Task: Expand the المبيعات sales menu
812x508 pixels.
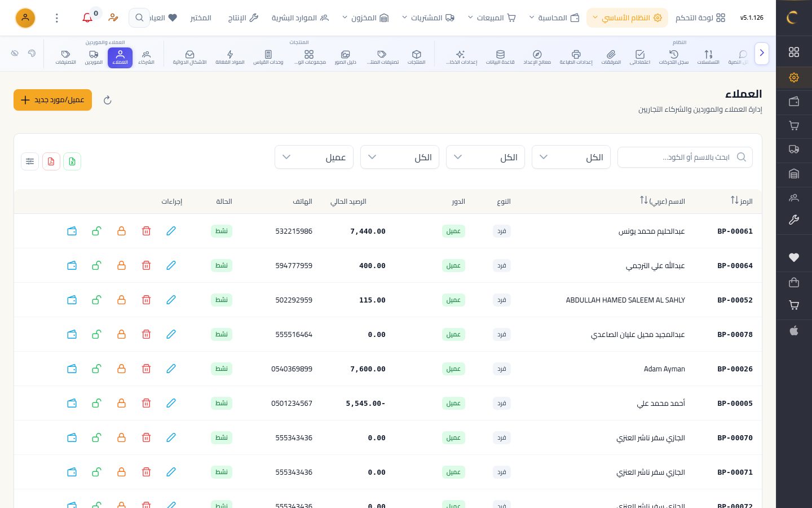Action: pyautogui.click(x=492, y=18)
